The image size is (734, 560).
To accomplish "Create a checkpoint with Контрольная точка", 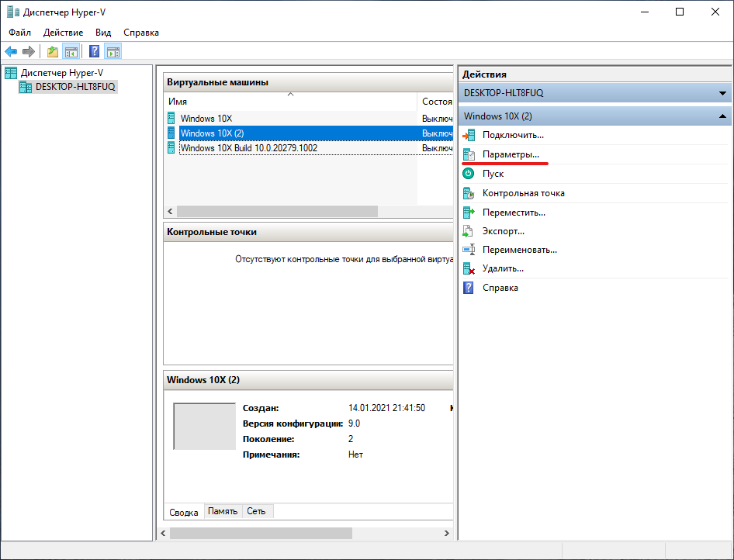I will (524, 193).
